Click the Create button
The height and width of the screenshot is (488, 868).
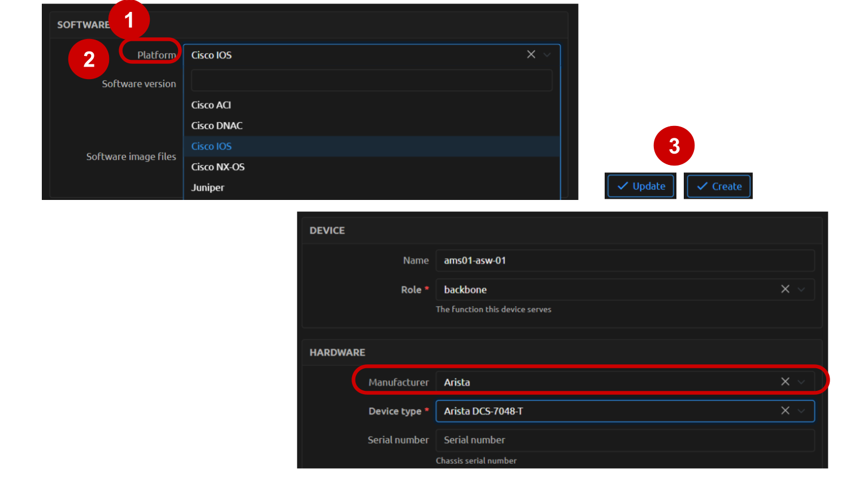tap(718, 186)
